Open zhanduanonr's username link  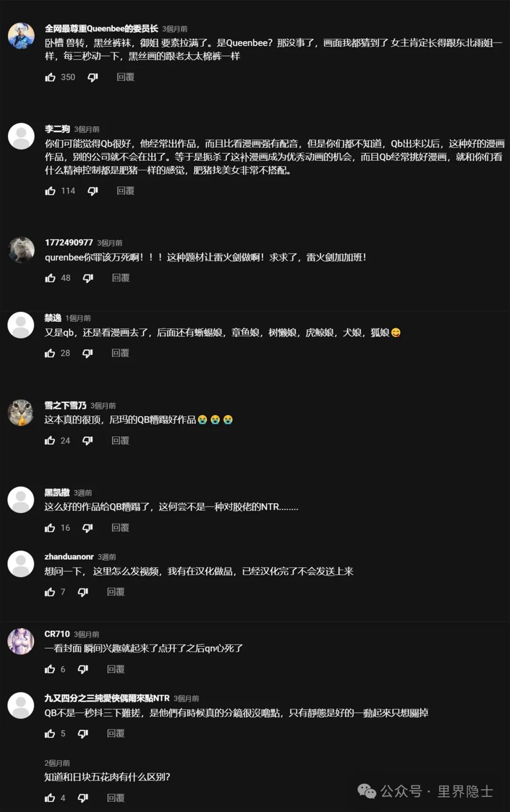(x=69, y=557)
